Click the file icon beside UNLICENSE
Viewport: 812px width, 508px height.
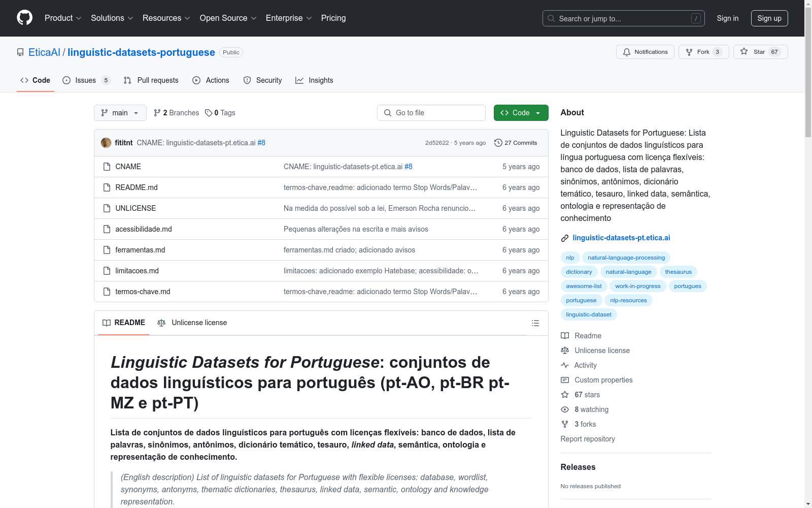(x=107, y=208)
